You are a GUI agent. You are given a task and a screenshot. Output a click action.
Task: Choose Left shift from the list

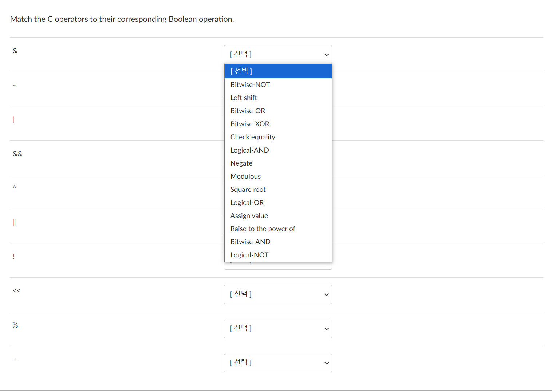point(278,98)
